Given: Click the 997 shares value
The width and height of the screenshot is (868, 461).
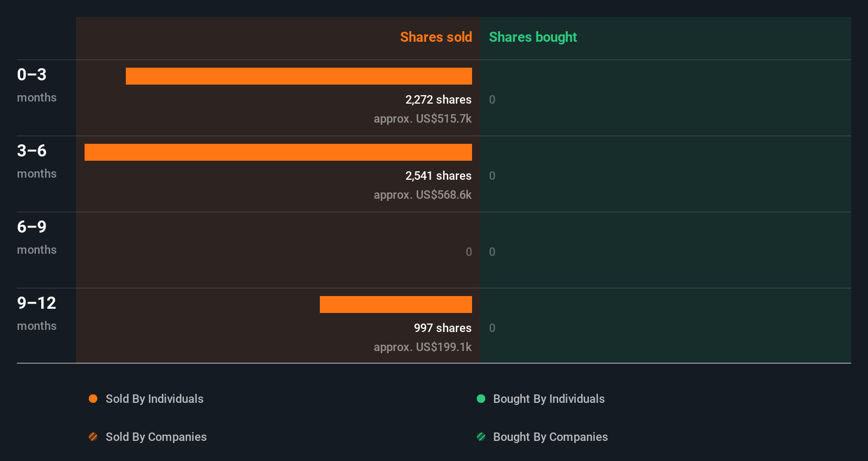Looking at the screenshot, I should coord(442,328).
